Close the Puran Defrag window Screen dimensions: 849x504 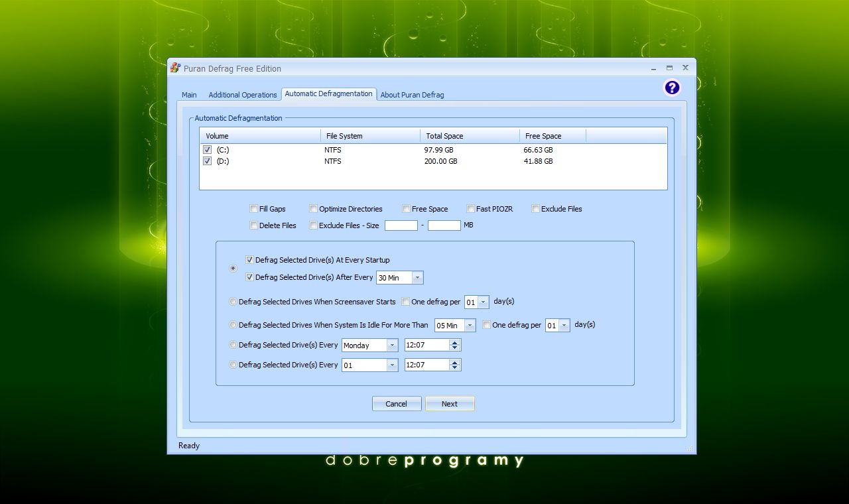[685, 68]
